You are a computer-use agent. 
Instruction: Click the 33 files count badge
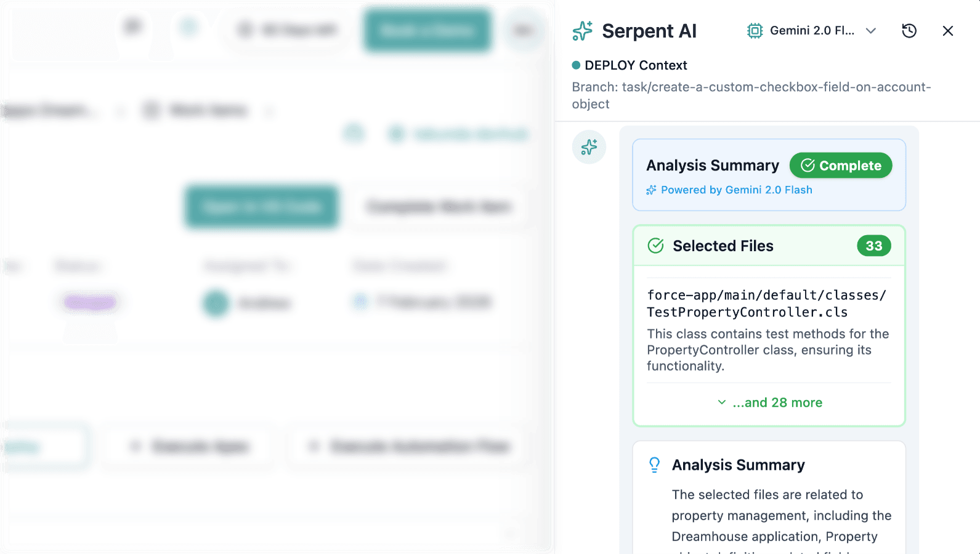tap(874, 246)
